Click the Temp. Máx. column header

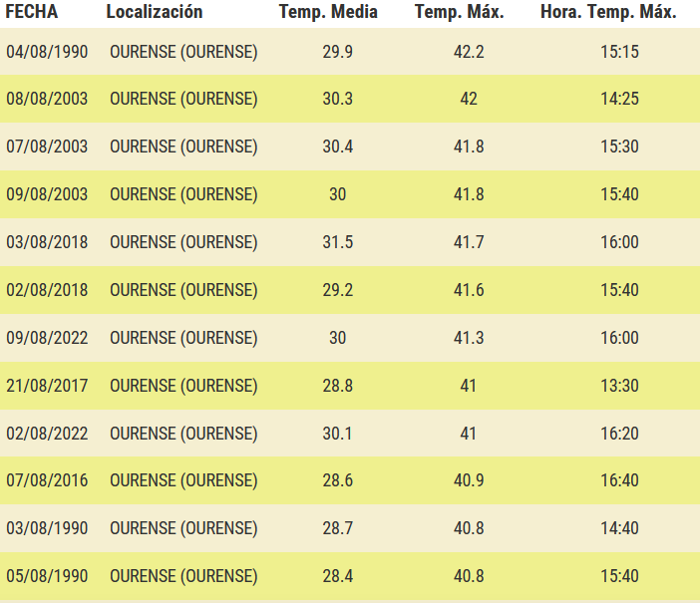click(460, 12)
